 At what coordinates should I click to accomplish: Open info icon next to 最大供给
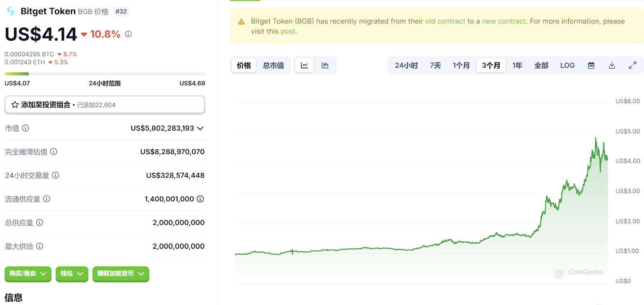coord(39,246)
